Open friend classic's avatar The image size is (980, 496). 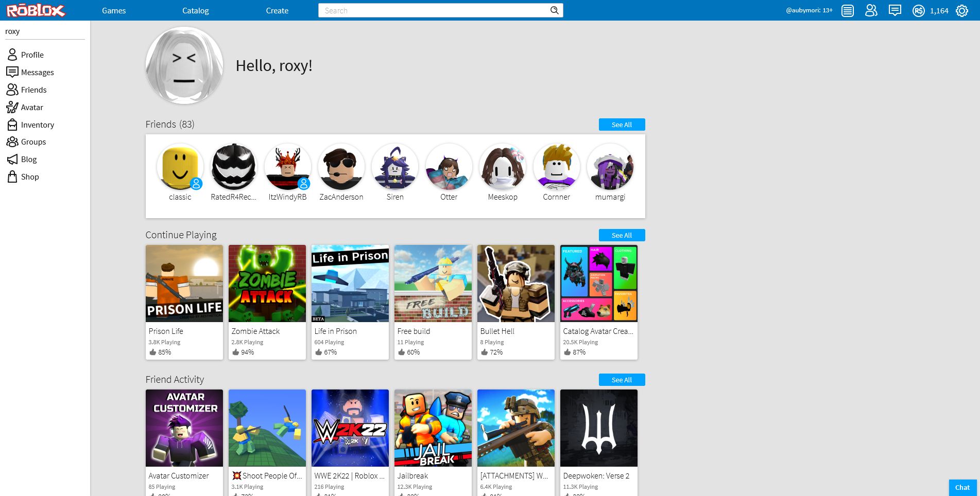click(x=180, y=167)
